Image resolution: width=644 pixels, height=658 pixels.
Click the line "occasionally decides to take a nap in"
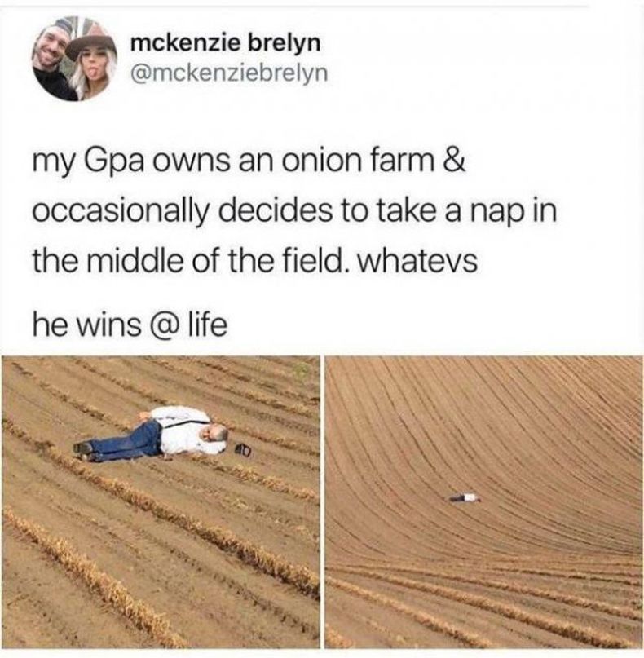click(x=294, y=213)
